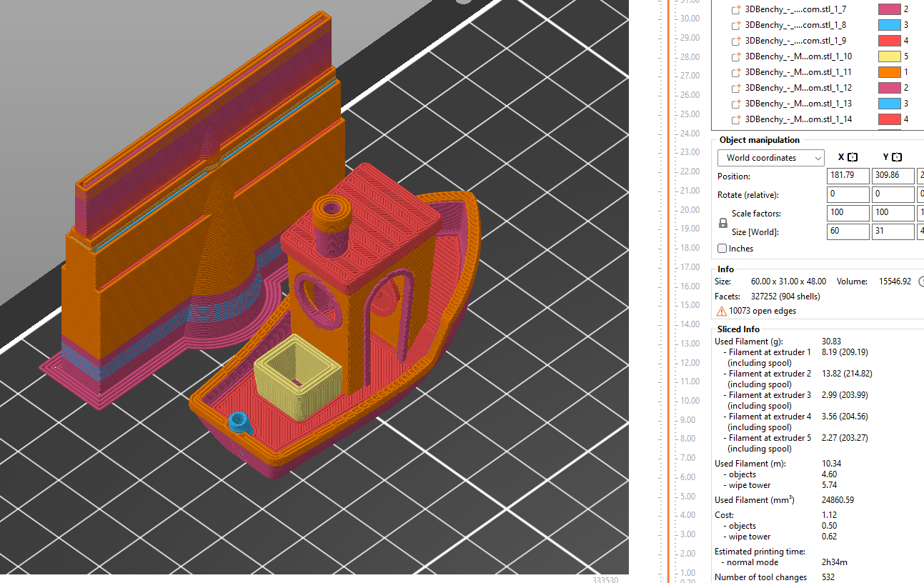
Task: Click the part icon beside 3DBenchy stl_1_12
Action: (x=736, y=89)
